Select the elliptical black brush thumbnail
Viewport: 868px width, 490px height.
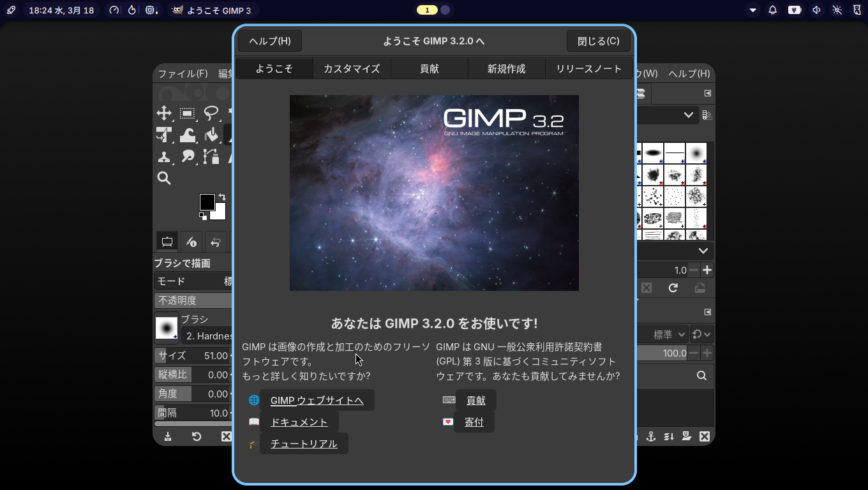tap(653, 153)
